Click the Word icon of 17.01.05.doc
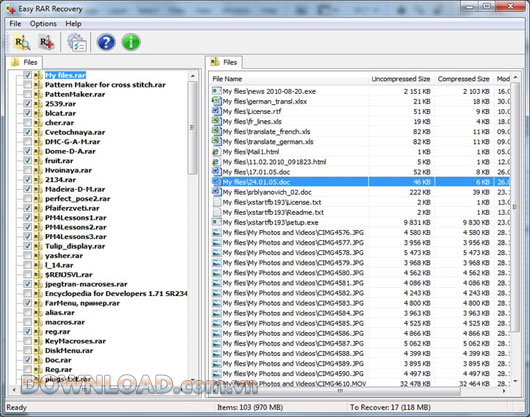This screenshot has width=530, height=417. tap(216, 172)
